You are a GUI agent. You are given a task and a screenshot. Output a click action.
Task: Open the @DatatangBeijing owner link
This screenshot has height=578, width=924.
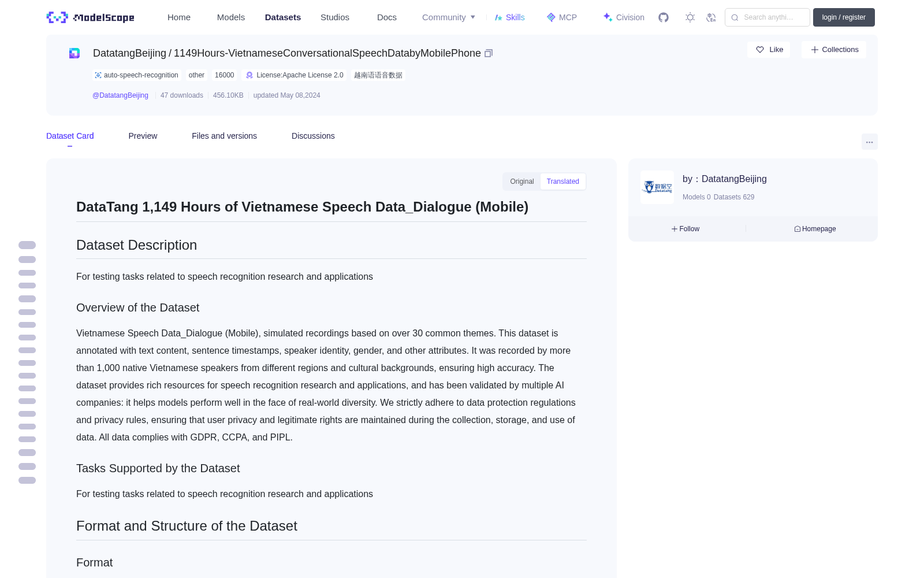pos(120,95)
